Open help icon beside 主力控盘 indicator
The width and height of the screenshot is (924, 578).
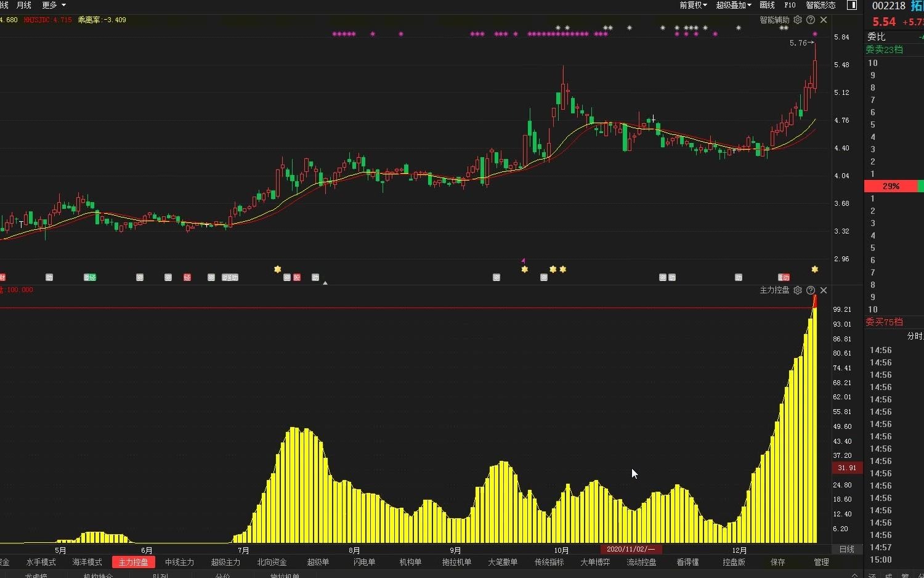[811, 290]
